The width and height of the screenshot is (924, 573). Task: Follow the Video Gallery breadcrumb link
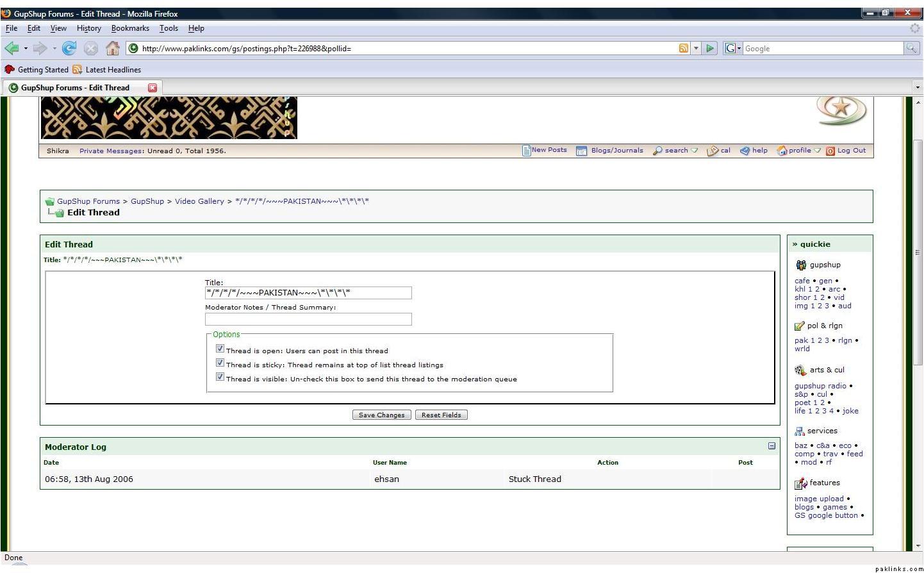click(x=199, y=201)
